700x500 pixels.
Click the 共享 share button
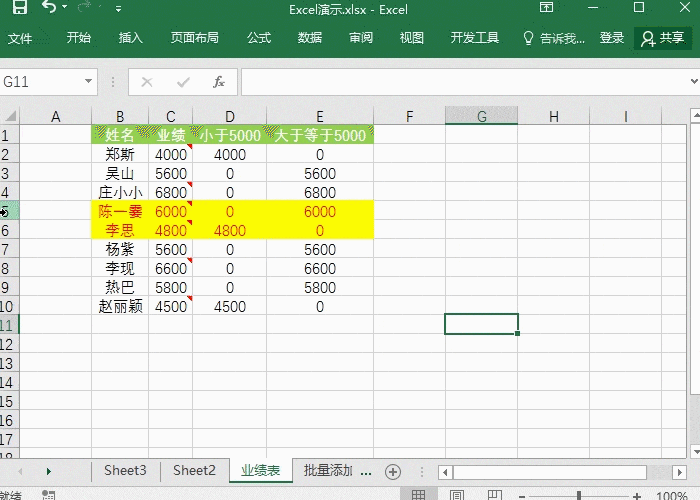663,38
